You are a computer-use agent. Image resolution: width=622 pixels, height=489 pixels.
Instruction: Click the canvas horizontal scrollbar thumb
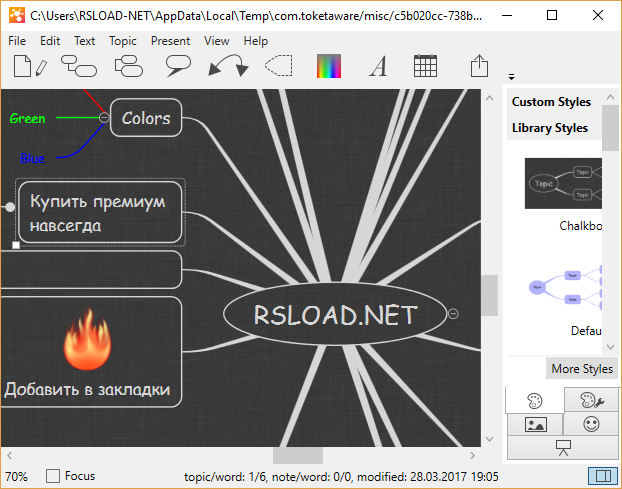pos(298,455)
